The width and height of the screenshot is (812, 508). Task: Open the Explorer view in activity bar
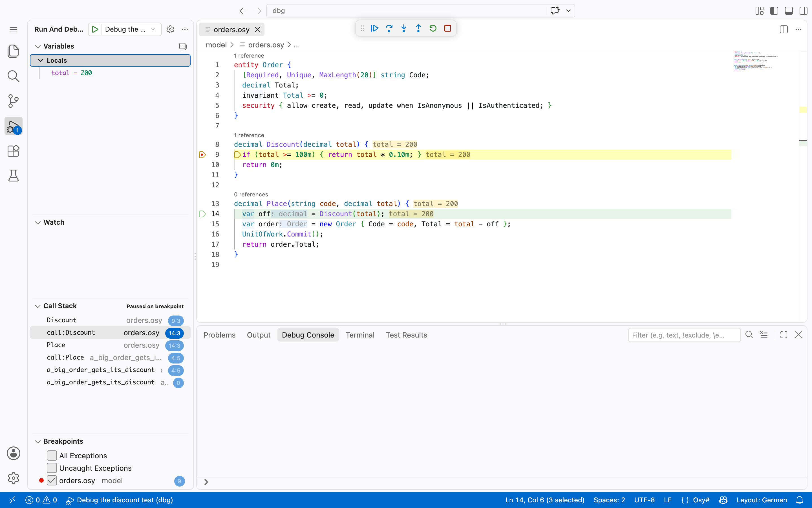[x=14, y=51]
